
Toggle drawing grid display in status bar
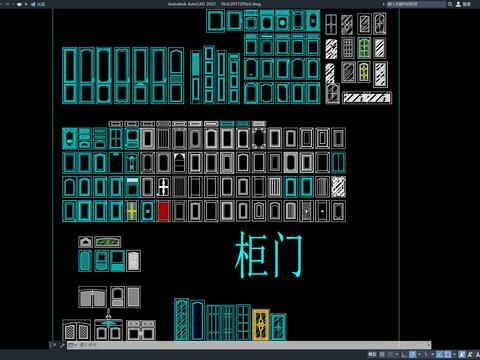pyautogui.click(x=382, y=354)
